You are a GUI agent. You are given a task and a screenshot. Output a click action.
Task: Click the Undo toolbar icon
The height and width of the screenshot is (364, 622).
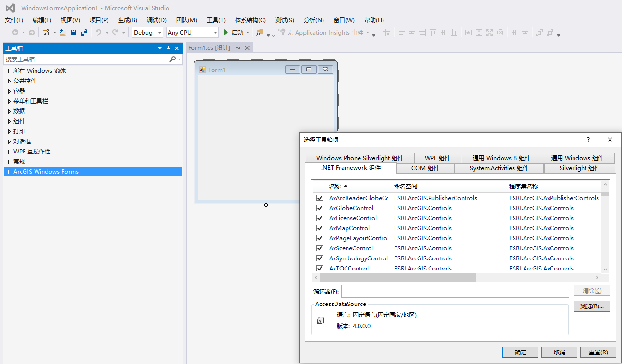[98, 32]
